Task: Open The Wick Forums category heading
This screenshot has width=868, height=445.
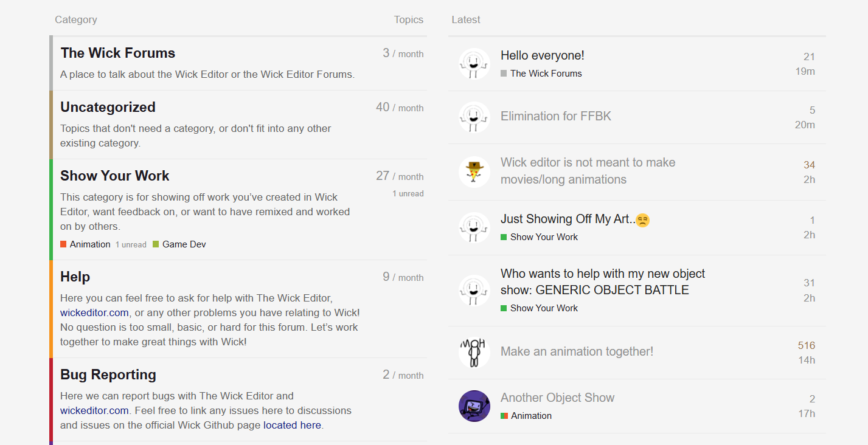Action: tap(117, 53)
